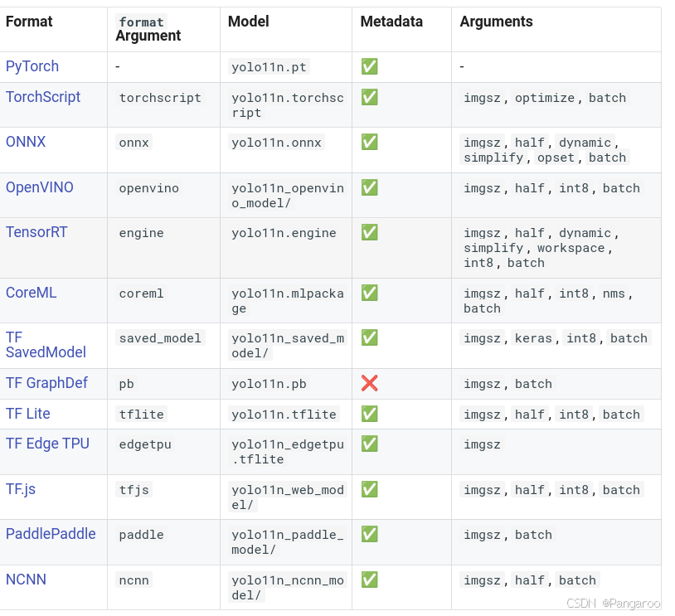Follow the TF Edge TPU link
Viewport: 675px width, 616px height.
pos(47,444)
